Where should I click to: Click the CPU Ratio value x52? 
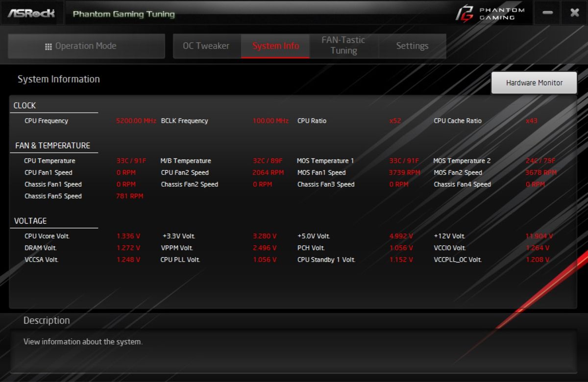[395, 121]
